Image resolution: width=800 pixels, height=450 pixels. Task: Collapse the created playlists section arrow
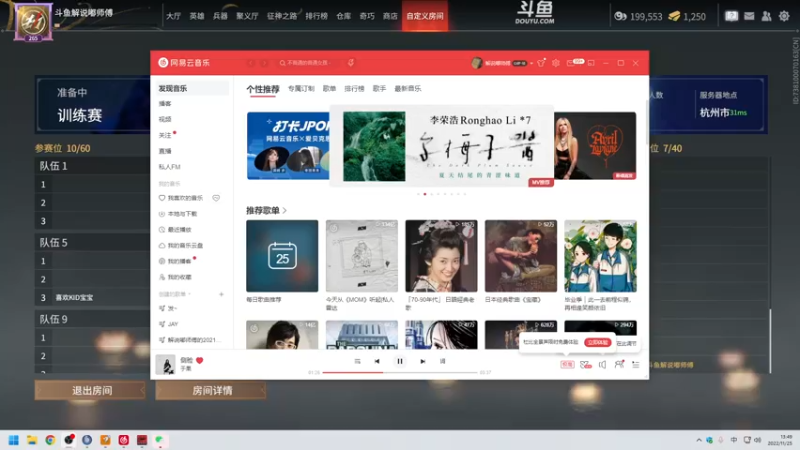pyautogui.click(x=189, y=294)
